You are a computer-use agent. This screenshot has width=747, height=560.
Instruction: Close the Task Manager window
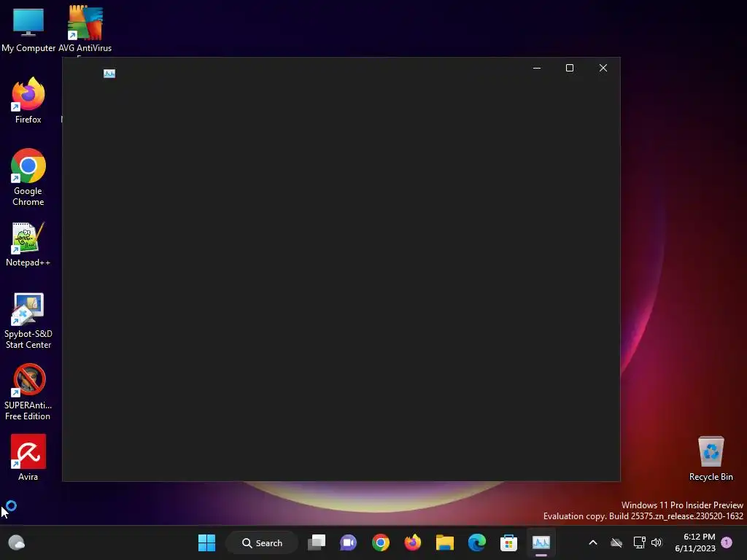[x=603, y=68]
